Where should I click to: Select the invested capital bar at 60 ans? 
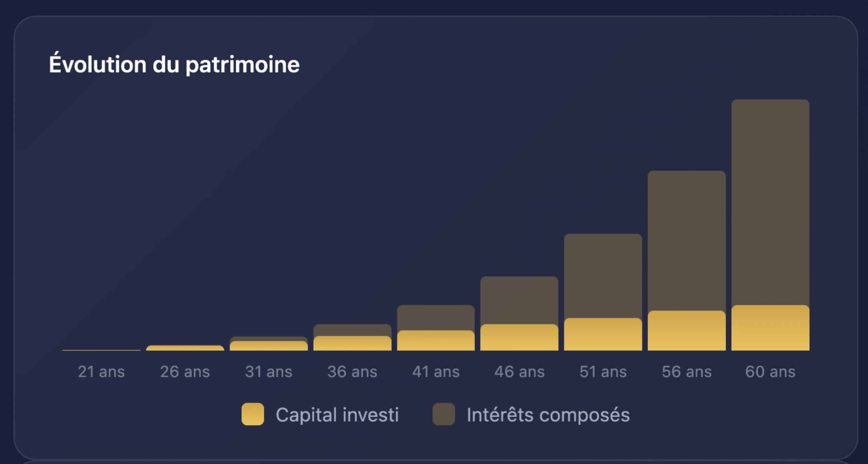[770, 328]
